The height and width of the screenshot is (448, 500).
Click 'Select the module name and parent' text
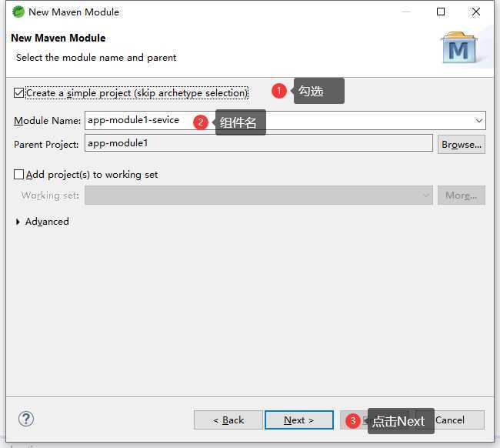(x=96, y=58)
